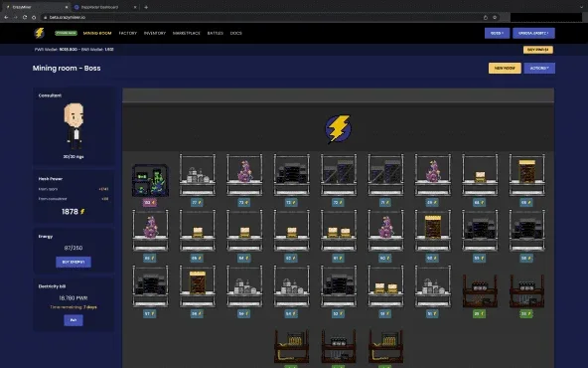Select the gray miner rig labeled 77

pos(198,175)
